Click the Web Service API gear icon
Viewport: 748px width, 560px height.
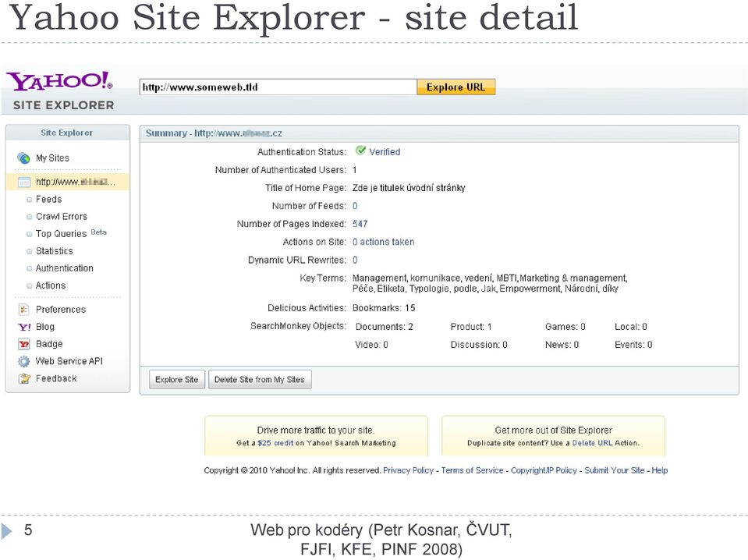tap(23, 362)
